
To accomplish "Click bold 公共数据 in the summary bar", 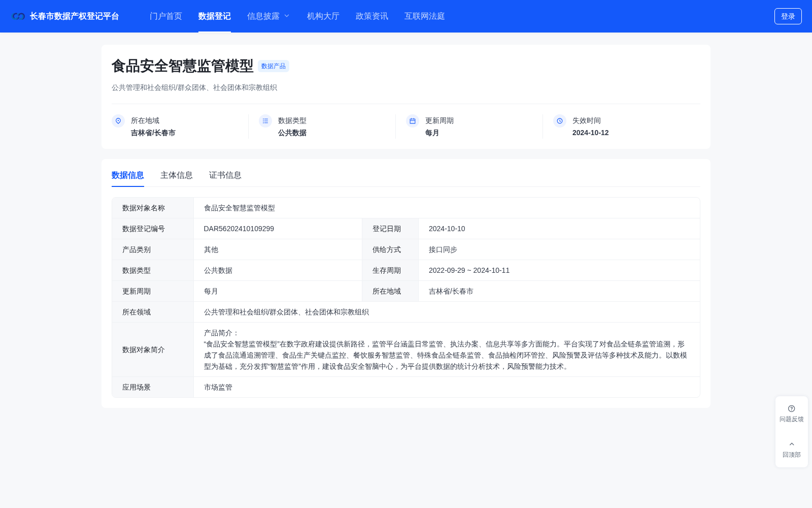I will pyautogui.click(x=292, y=133).
